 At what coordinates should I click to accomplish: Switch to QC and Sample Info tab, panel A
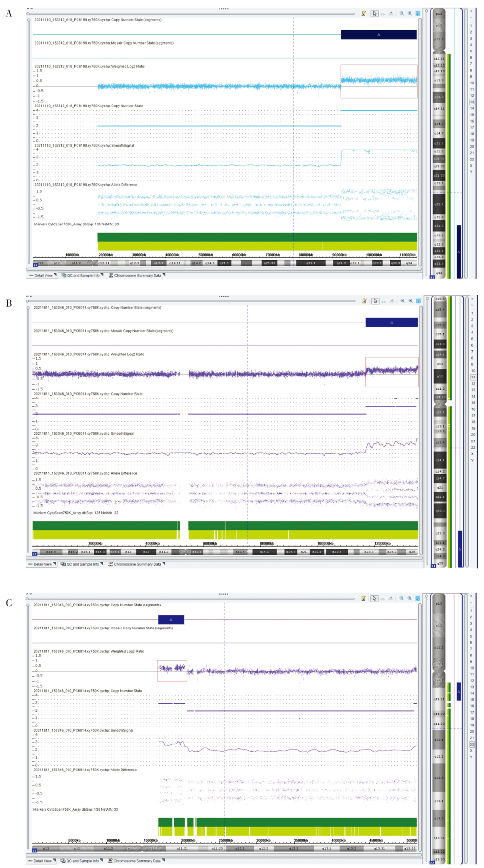pyautogui.click(x=83, y=275)
